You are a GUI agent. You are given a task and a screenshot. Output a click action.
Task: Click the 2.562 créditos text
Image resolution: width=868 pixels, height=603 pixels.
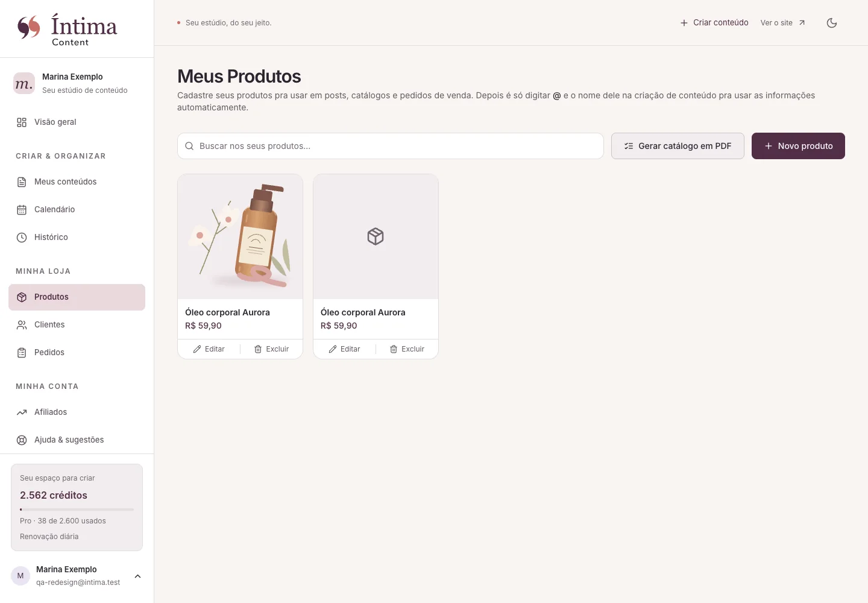pos(54,496)
